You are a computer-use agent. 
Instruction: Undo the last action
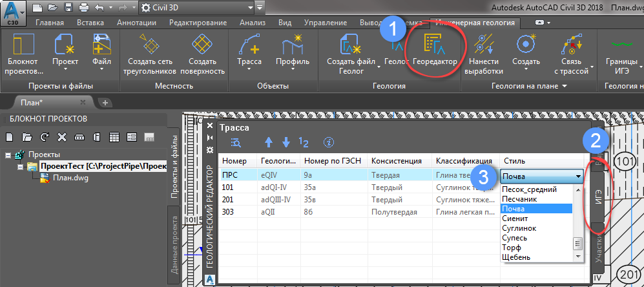click(99, 7)
